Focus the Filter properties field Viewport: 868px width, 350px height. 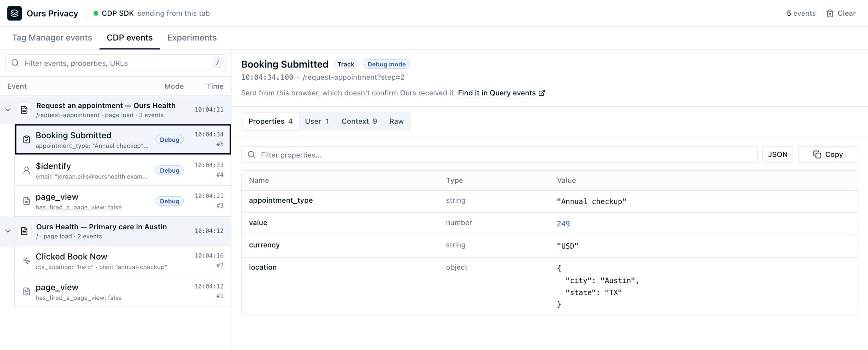tap(499, 155)
